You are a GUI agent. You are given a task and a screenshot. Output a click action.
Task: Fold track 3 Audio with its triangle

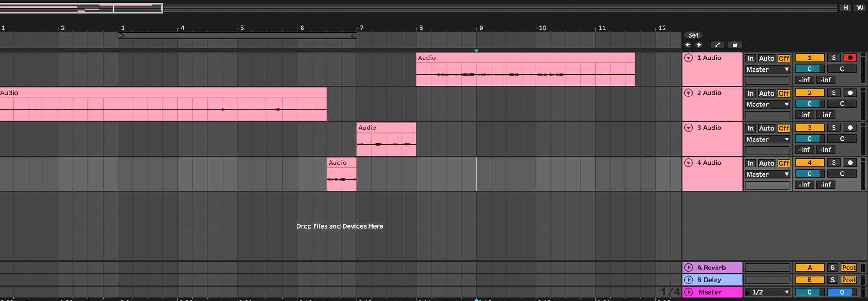689,128
